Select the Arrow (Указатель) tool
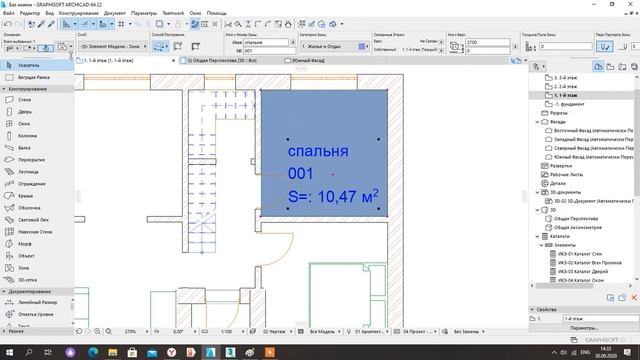Image resolution: width=640 pixels, height=360 pixels. tap(37, 65)
